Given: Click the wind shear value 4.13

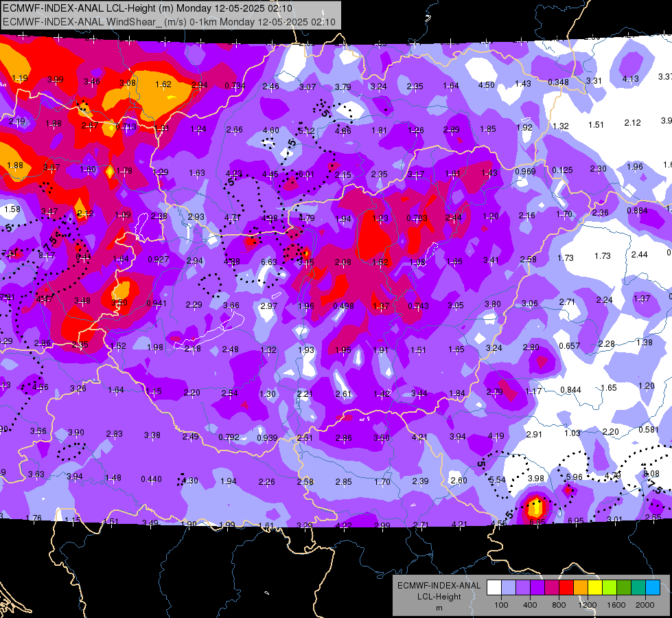Looking at the screenshot, I should (630, 78).
